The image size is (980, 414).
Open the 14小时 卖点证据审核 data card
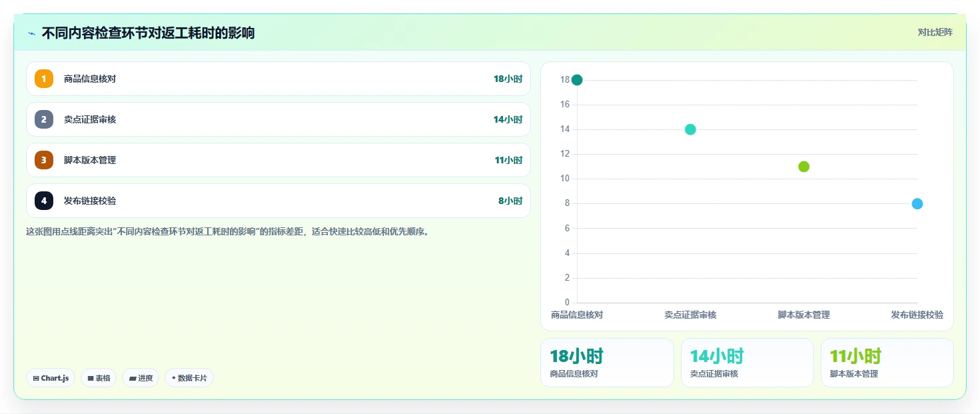point(747,363)
